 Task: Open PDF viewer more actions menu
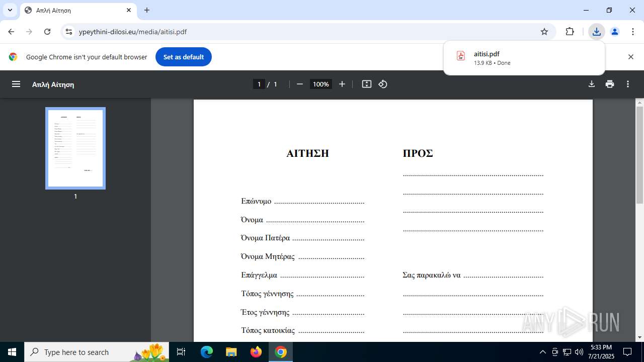628,84
